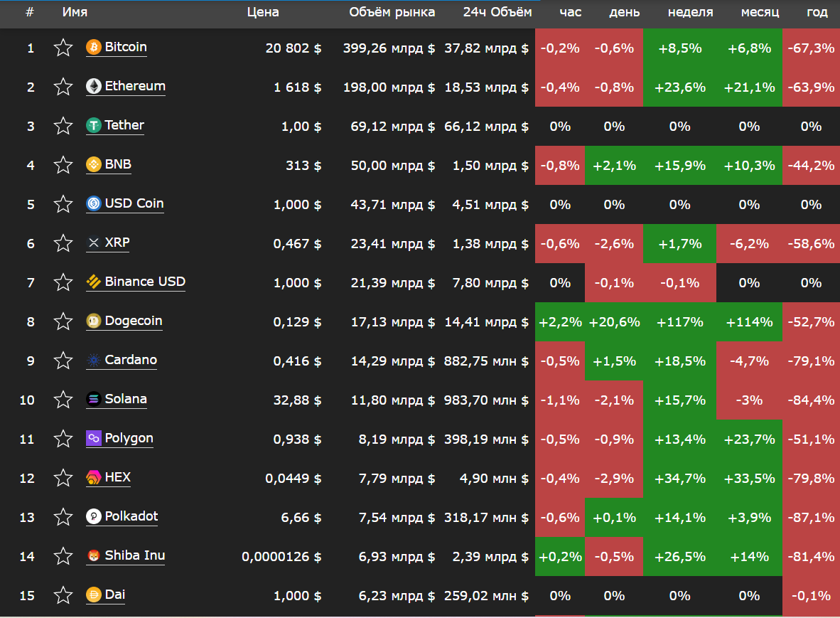Click the HEX logo icon

94,478
